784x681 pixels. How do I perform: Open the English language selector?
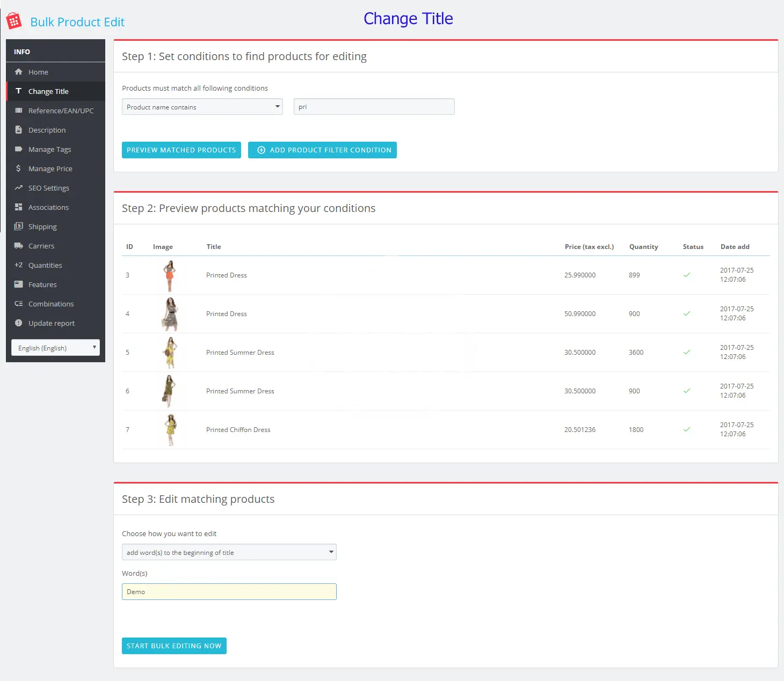[x=55, y=348]
